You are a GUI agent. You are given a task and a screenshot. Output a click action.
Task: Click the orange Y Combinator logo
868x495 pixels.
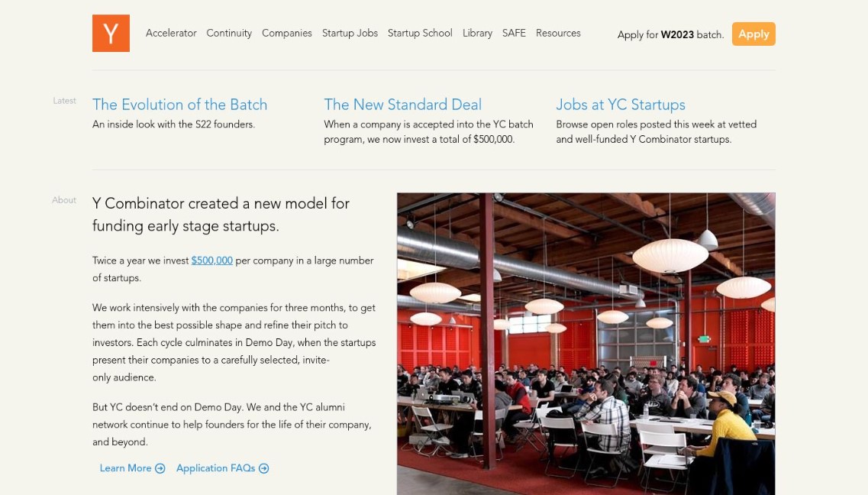(111, 33)
